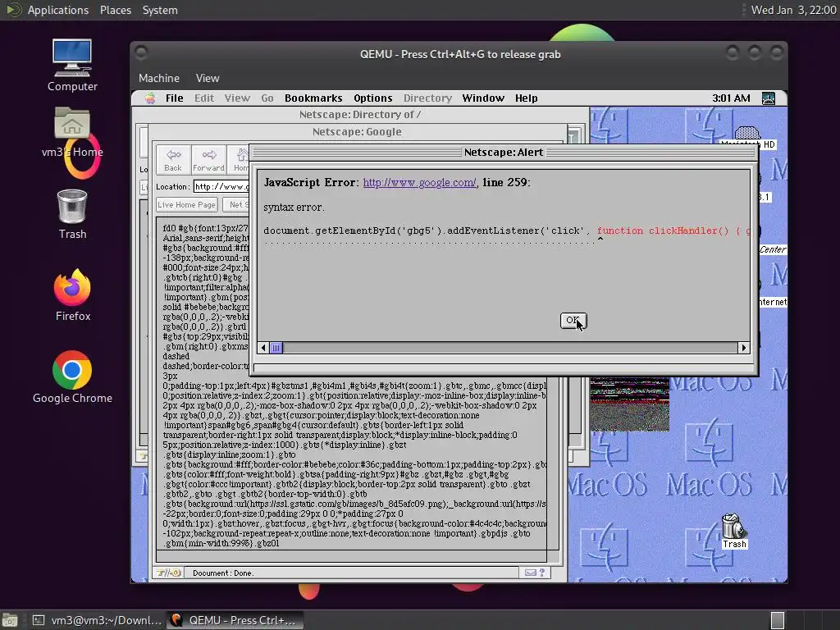
Task: Select the Linux desktop Trash icon
Action: pyautogui.click(x=72, y=214)
